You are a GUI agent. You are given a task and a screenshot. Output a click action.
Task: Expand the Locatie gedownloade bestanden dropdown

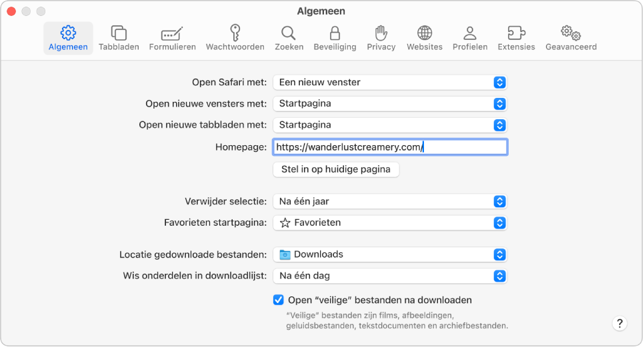(x=390, y=254)
